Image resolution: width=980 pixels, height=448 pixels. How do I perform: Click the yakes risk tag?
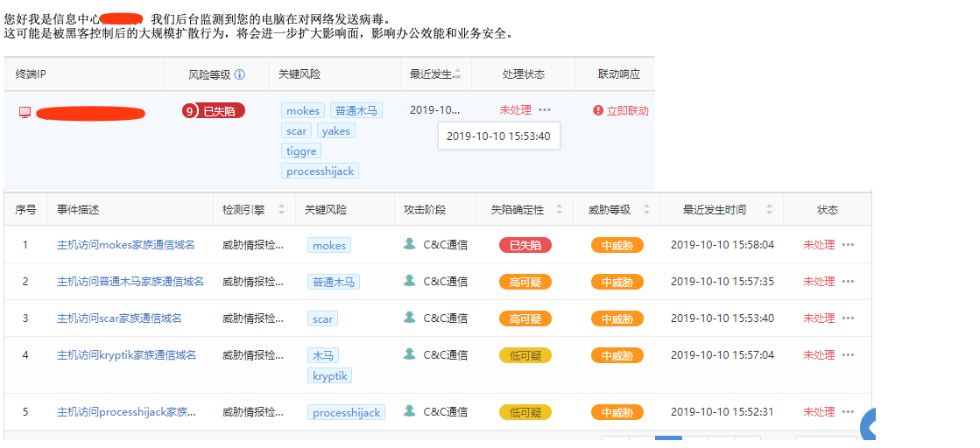(x=335, y=131)
